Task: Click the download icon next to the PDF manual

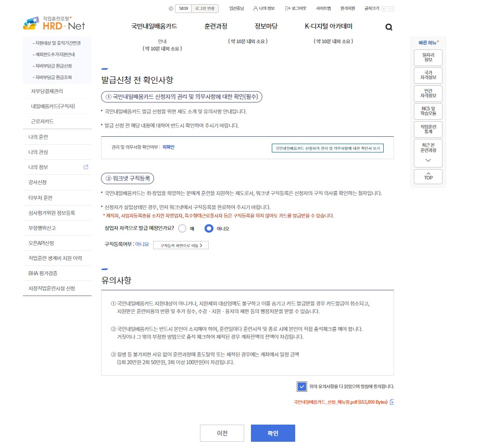Action: [x=393, y=402]
